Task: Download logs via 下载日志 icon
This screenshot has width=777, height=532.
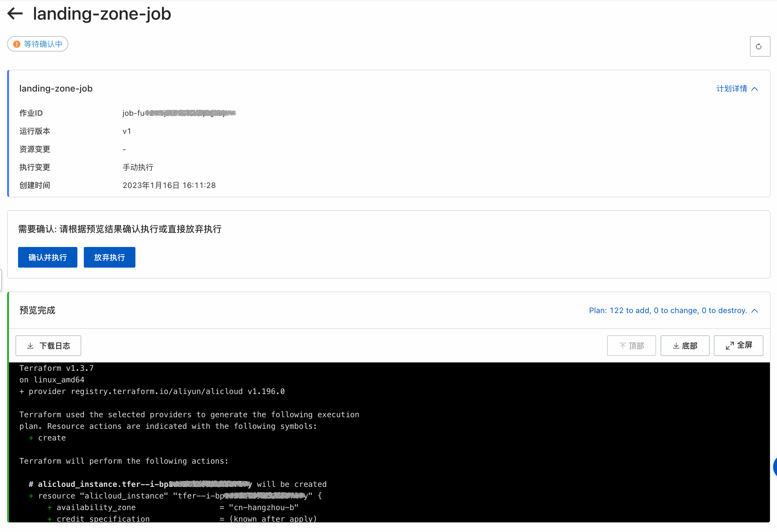Action: pyautogui.click(x=31, y=346)
